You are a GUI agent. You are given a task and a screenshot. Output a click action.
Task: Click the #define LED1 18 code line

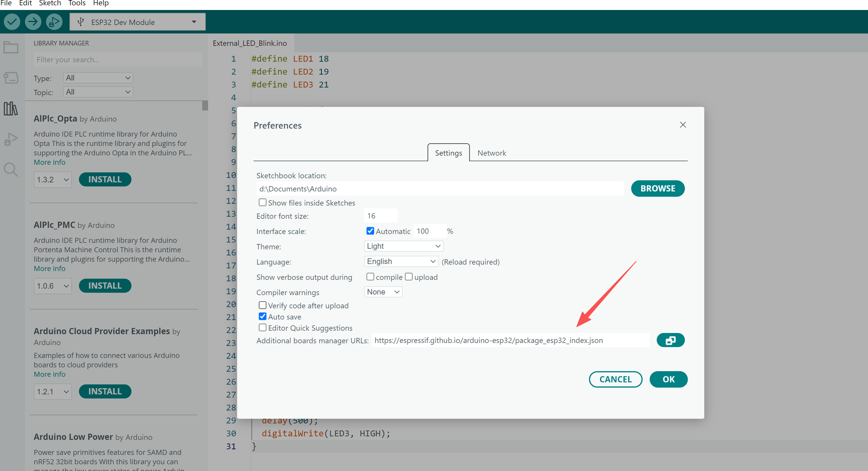click(x=290, y=59)
